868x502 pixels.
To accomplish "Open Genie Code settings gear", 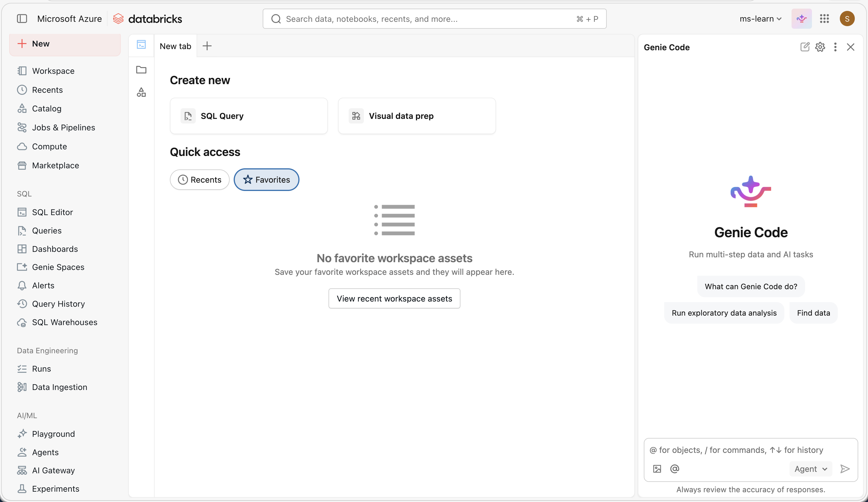I will [820, 47].
